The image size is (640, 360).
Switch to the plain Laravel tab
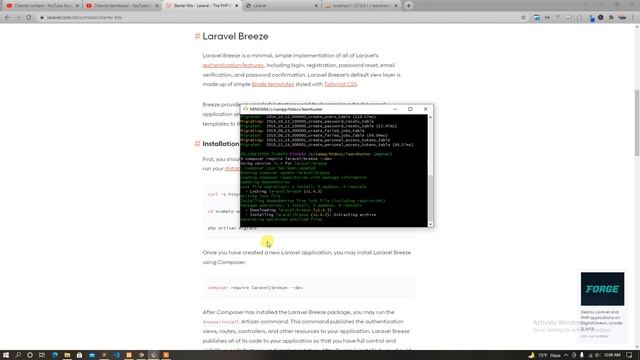(281, 6)
